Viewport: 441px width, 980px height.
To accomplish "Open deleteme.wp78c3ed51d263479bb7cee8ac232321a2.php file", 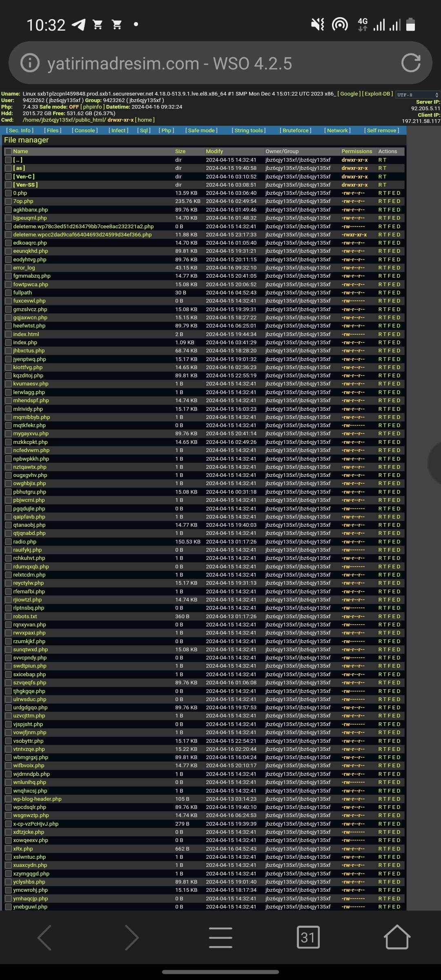I will click(x=83, y=226).
